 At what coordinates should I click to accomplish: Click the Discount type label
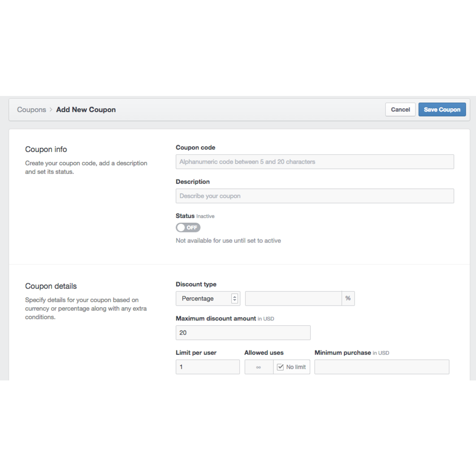pos(196,284)
